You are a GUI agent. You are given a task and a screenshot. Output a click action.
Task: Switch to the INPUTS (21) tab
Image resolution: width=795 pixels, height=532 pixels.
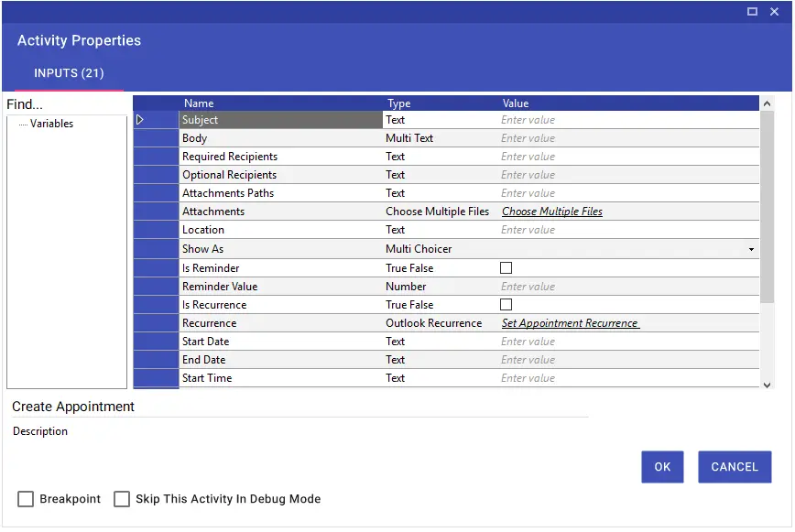(x=69, y=73)
